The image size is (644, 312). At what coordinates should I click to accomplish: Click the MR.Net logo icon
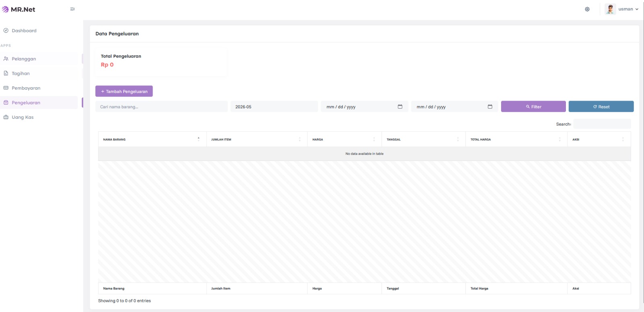[5, 9]
